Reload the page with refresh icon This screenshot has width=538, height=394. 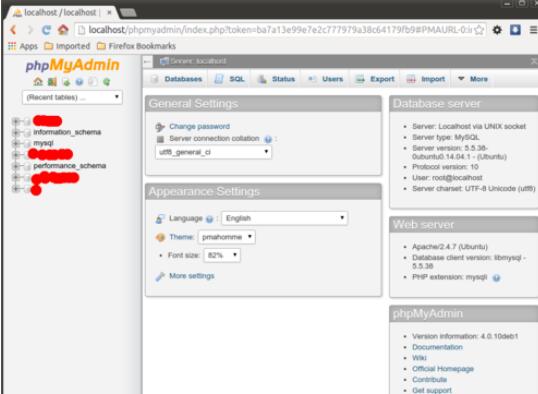point(46,30)
